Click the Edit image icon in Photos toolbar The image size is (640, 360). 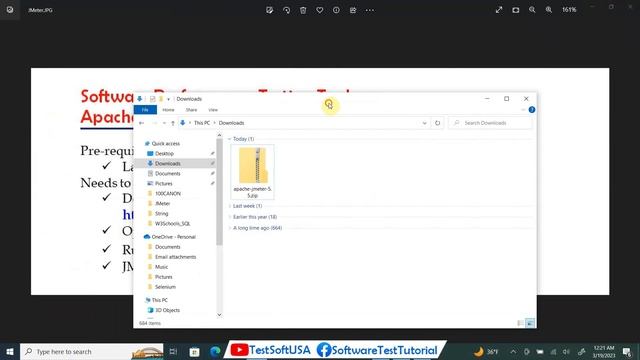(x=269, y=10)
